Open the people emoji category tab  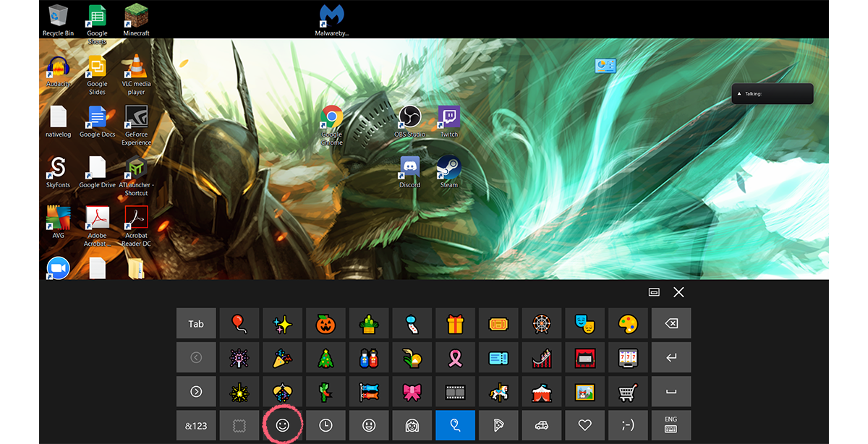[x=412, y=425]
